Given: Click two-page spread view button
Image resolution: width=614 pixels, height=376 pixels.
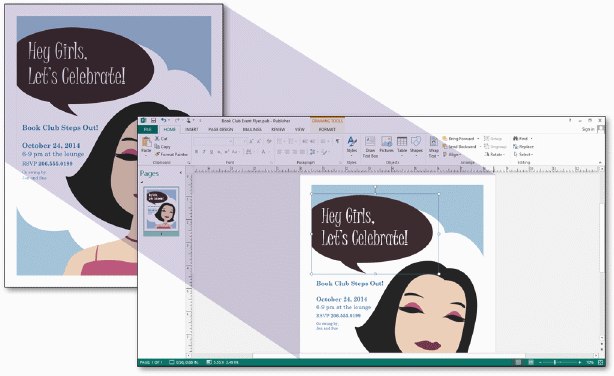Looking at the screenshot, I should tap(531, 363).
